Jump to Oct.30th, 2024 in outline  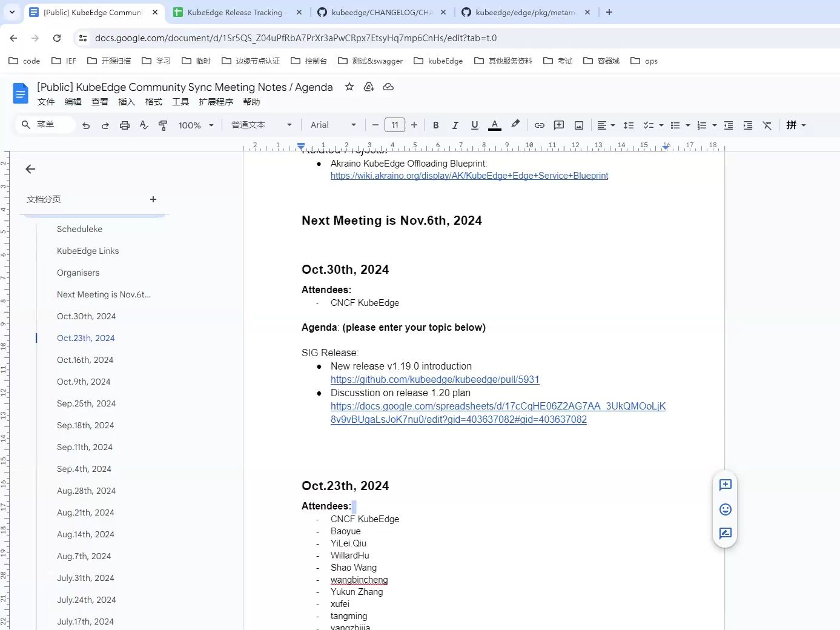86,316
